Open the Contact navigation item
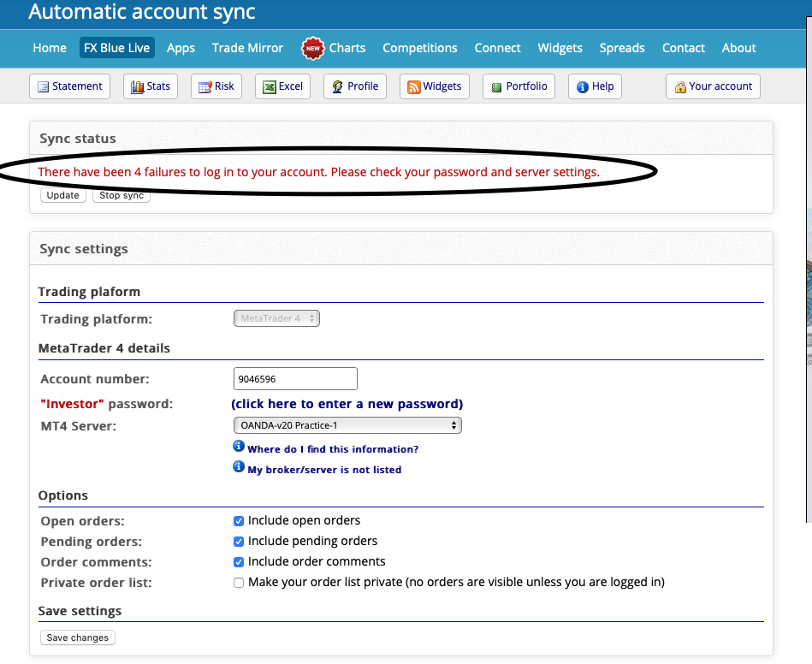 [x=684, y=48]
